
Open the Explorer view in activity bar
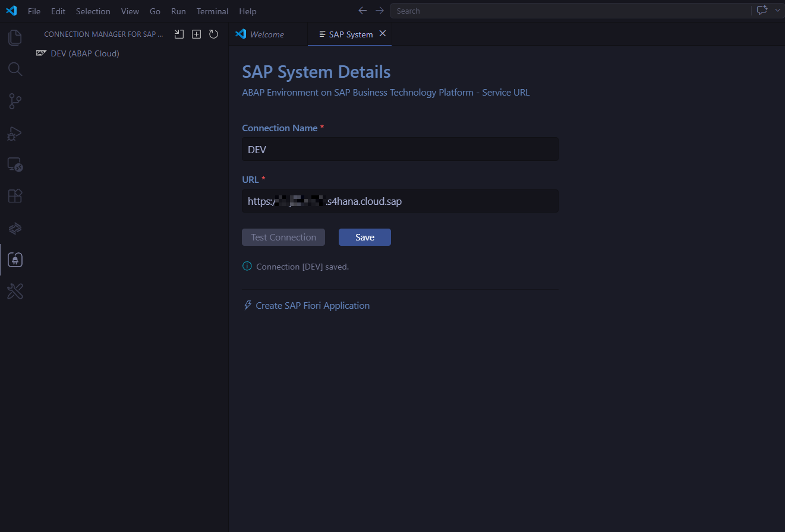15,37
